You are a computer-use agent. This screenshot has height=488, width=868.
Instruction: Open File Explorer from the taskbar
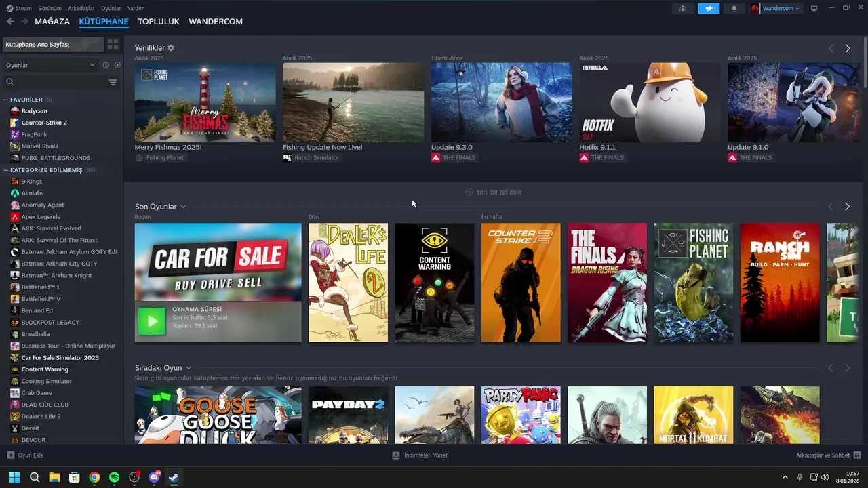click(54, 477)
